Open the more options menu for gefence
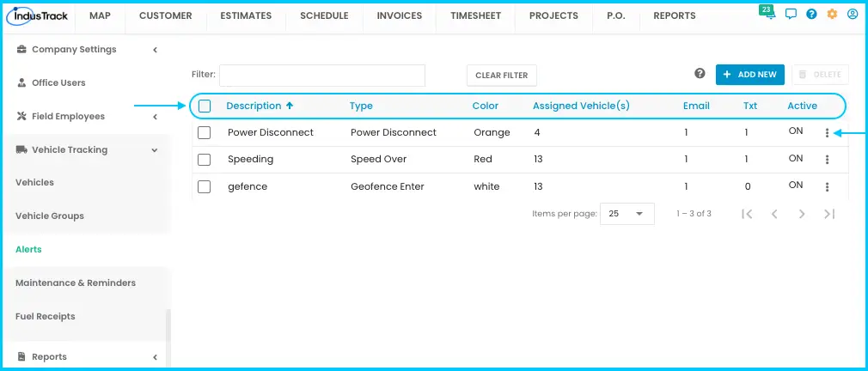Screen dimensions: 868x371 click(827, 187)
